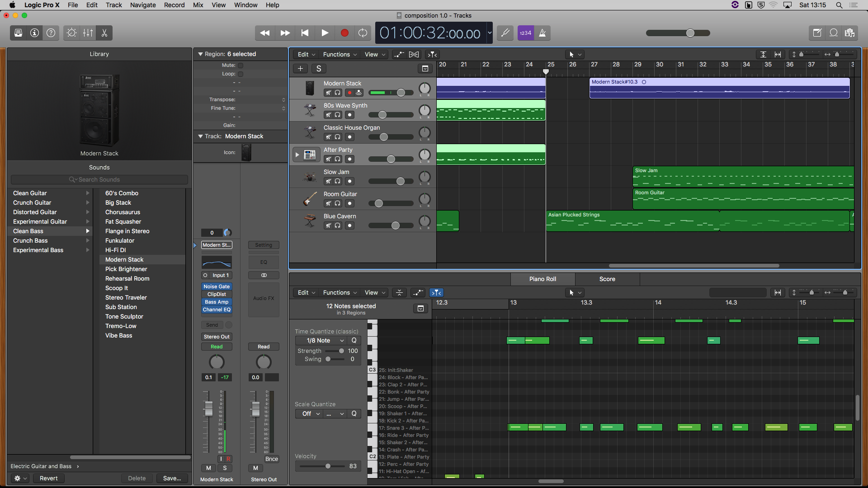Collapse the Region inspector triangle
Screen dimensions: 868x488
coord(200,54)
